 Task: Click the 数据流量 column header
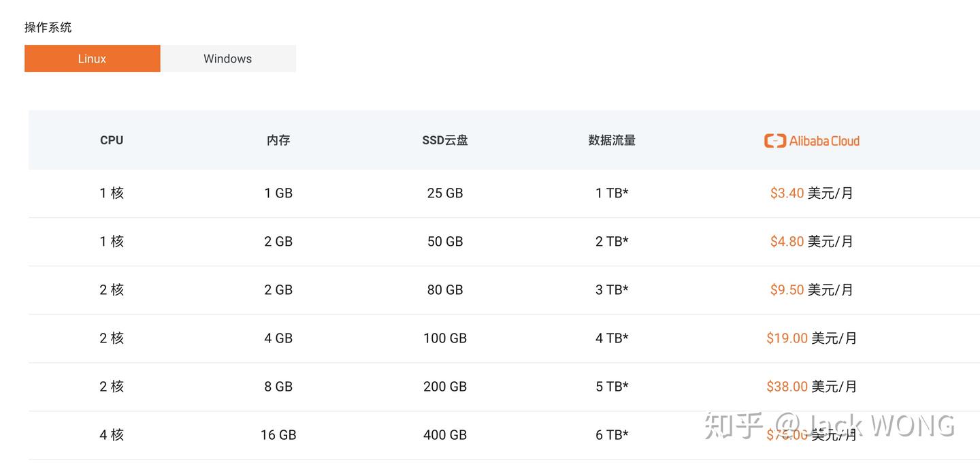(x=612, y=140)
